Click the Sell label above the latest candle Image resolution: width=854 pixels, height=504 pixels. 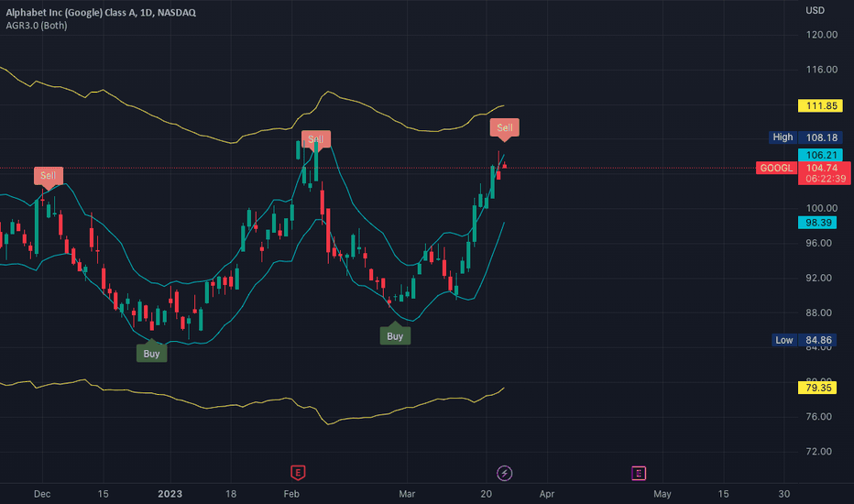coord(504,127)
